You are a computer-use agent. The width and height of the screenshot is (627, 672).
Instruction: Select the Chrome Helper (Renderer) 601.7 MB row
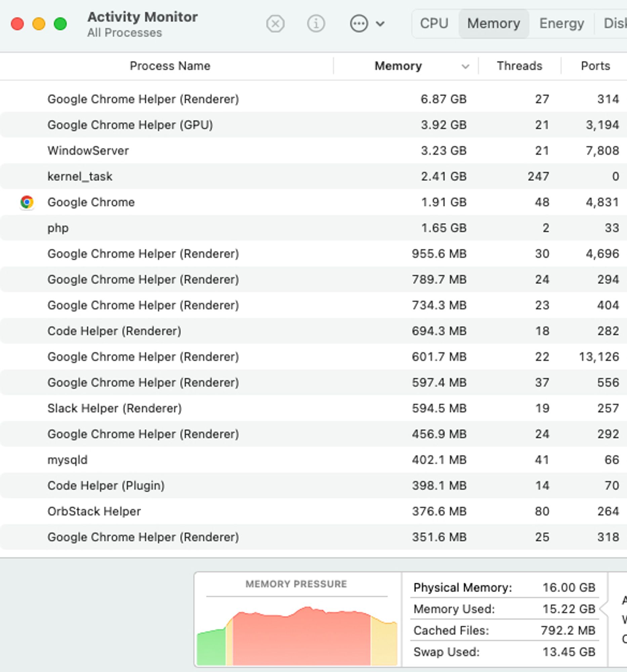coord(313,356)
